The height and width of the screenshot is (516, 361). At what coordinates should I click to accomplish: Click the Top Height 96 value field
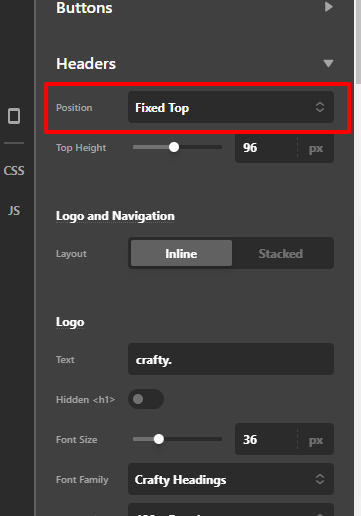point(266,148)
